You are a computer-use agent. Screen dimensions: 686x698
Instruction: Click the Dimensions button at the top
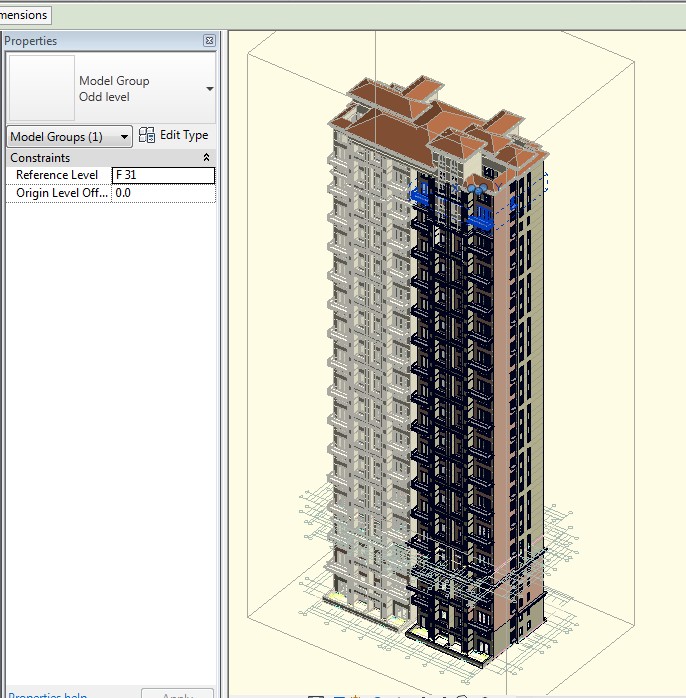24,15
